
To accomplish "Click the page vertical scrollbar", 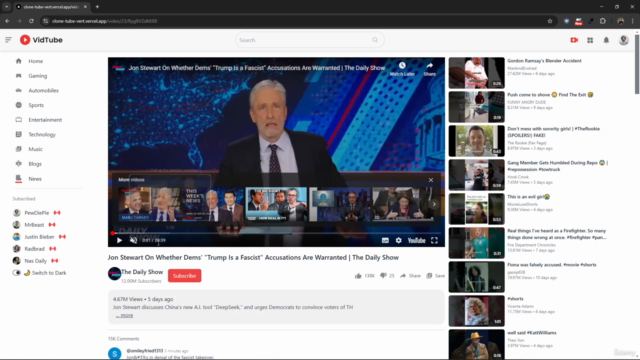I will coord(637,63).
